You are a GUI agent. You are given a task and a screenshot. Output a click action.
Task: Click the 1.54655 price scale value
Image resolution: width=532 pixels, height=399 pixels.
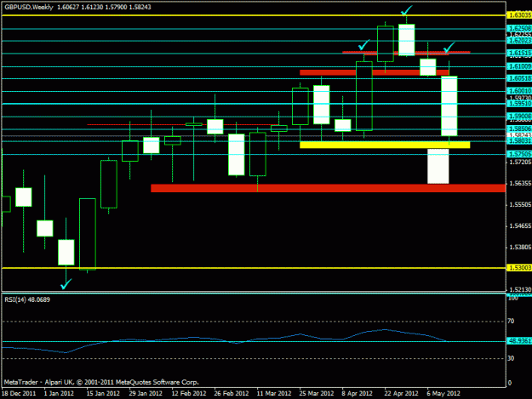[520, 225]
